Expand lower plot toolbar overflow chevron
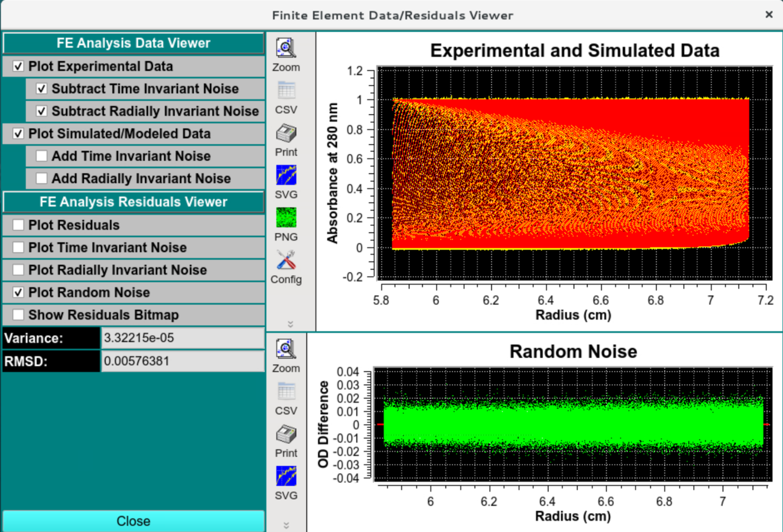Screen dimensions: 783x532 (286, 525)
